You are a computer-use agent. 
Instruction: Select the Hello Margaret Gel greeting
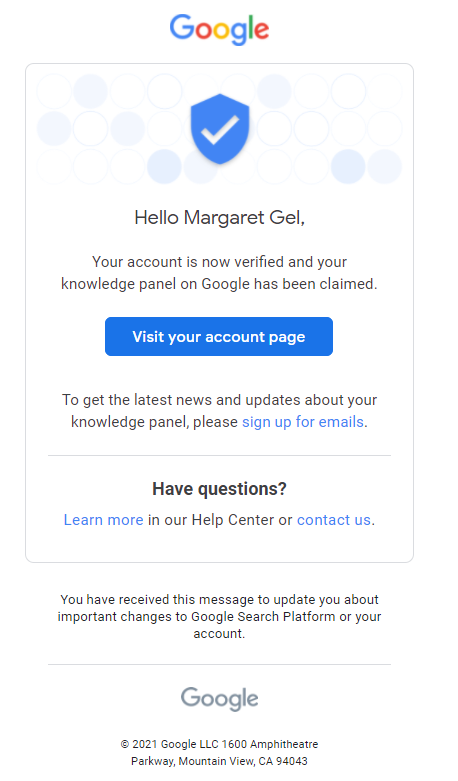pos(220,218)
